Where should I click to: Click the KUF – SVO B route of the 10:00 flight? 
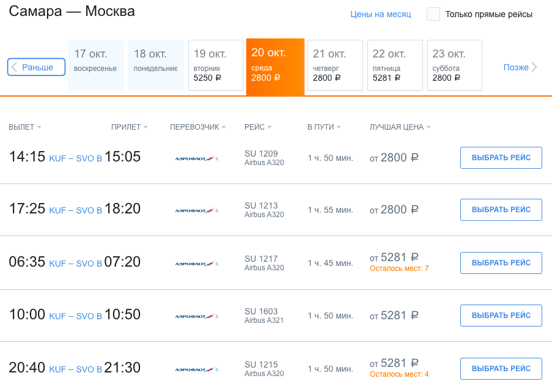75,316
